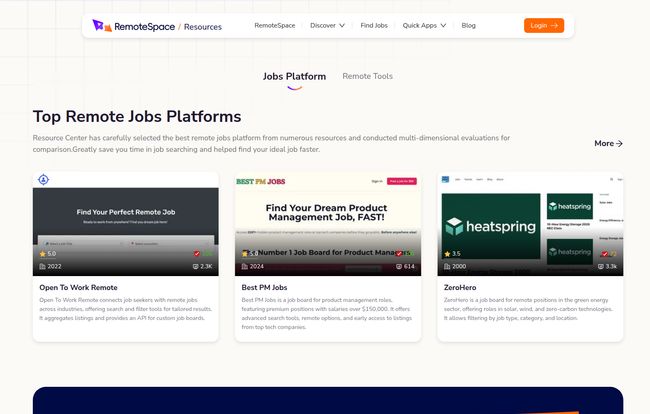The width and height of the screenshot is (650, 414).
Task: Click the Best PM Jobs card title
Action: tap(264, 287)
